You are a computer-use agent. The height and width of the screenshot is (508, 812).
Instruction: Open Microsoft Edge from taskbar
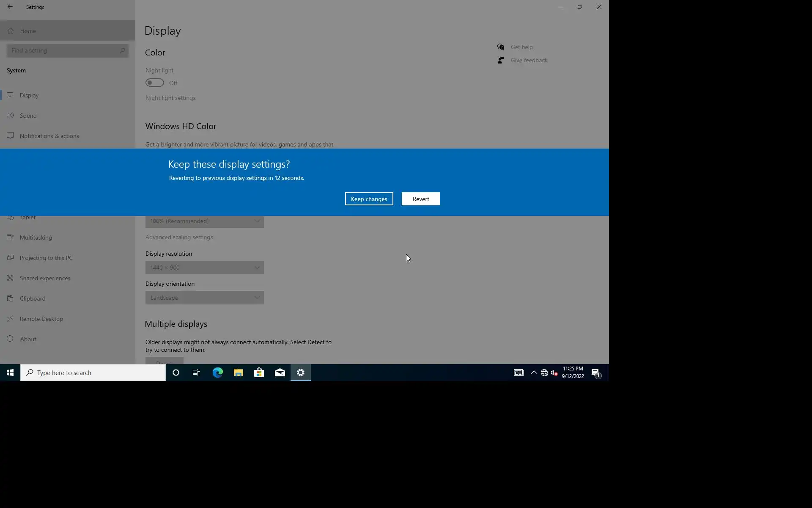(x=217, y=373)
